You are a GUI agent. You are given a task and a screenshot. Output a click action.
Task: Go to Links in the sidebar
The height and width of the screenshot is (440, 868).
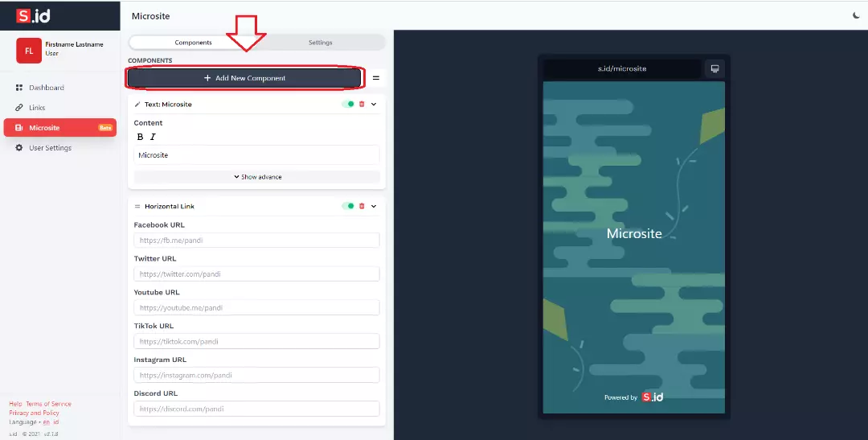coord(37,108)
